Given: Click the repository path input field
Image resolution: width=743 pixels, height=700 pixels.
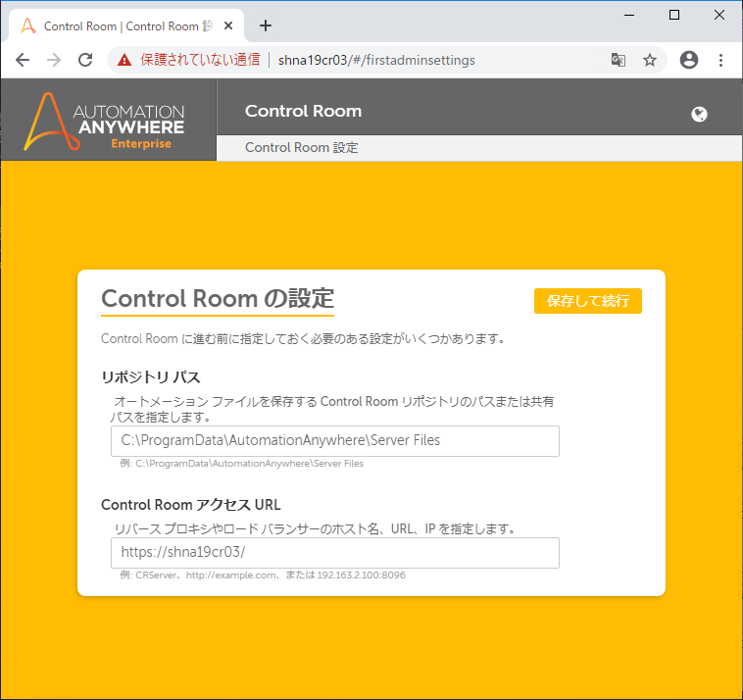Looking at the screenshot, I should (335, 441).
